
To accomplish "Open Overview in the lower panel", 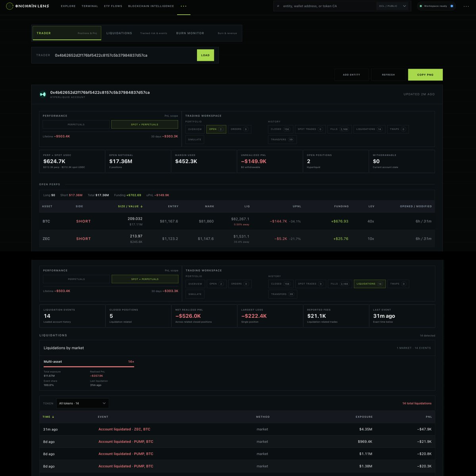I will (195, 284).
